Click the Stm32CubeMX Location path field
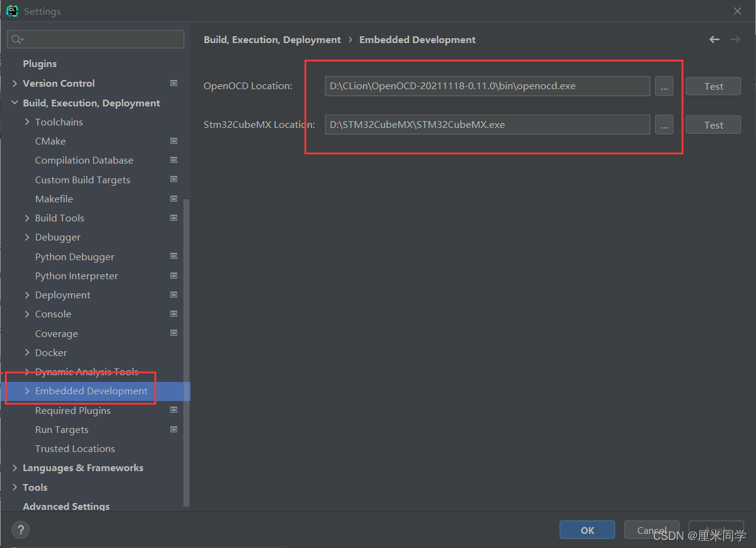 pos(487,125)
